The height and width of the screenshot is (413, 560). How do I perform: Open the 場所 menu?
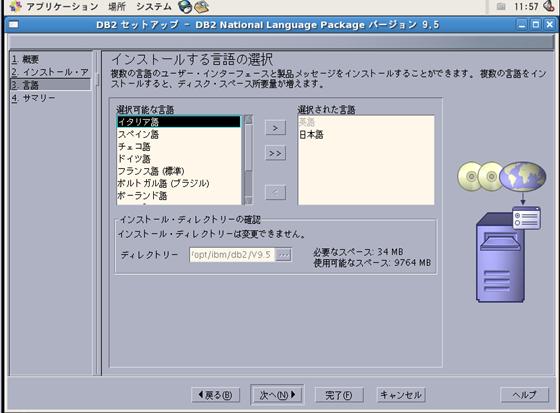[117, 6]
